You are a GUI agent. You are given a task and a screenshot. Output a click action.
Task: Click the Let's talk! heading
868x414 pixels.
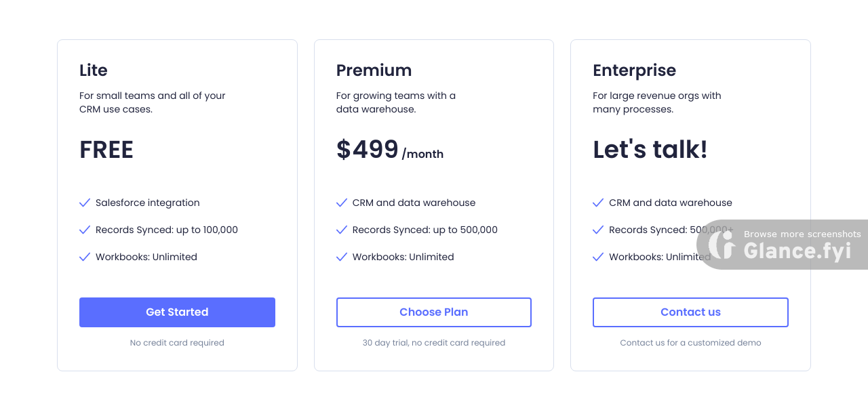[x=650, y=150]
